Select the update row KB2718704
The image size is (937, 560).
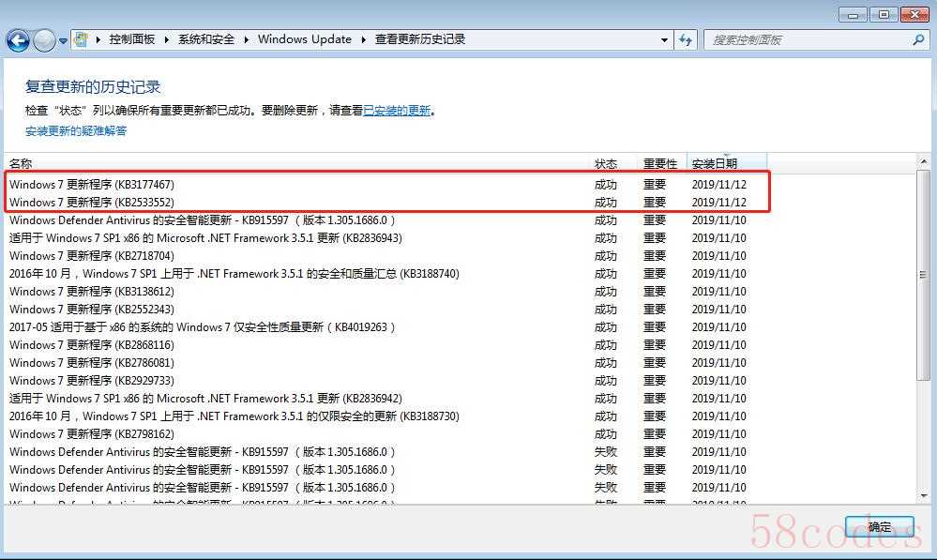(x=386, y=256)
